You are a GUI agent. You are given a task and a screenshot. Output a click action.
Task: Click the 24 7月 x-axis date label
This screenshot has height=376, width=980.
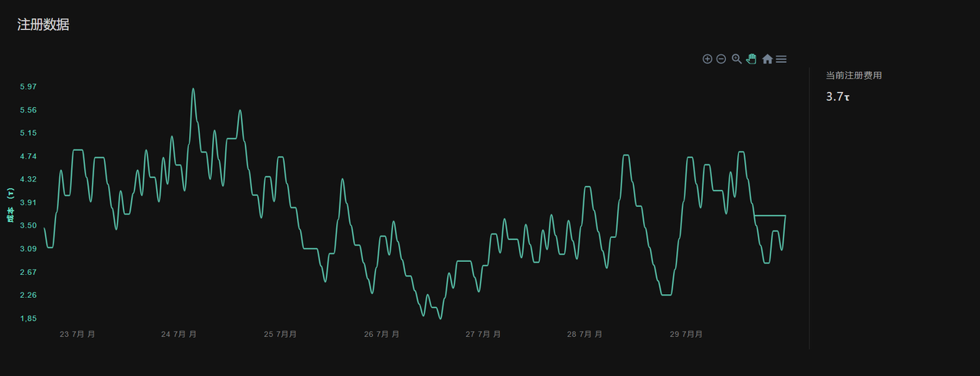pyautogui.click(x=178, y=335)
